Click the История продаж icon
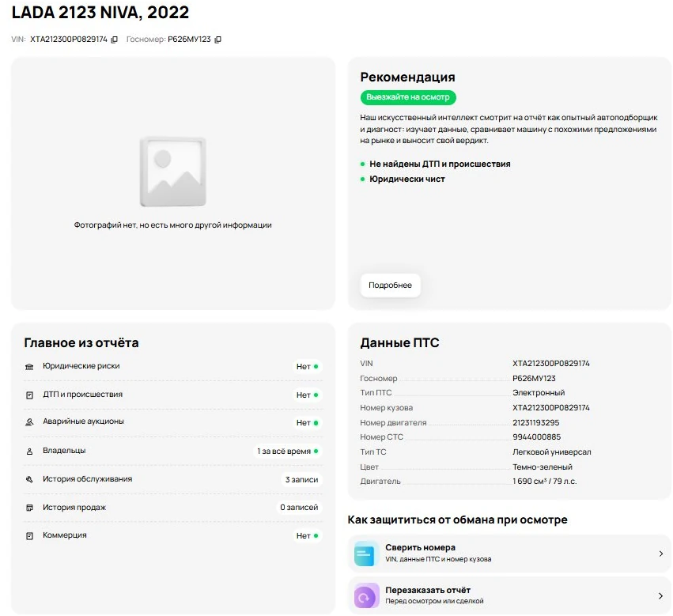 (30, 508)
